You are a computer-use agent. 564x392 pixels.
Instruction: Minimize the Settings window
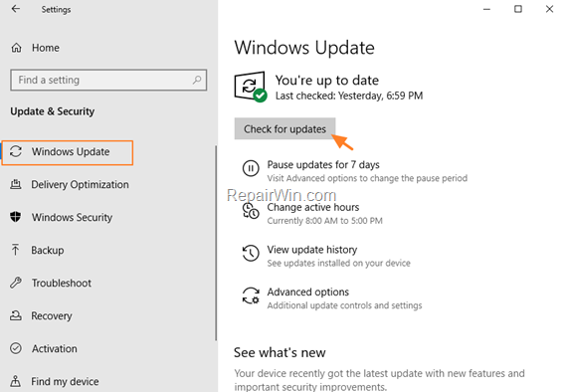[486, 9]
